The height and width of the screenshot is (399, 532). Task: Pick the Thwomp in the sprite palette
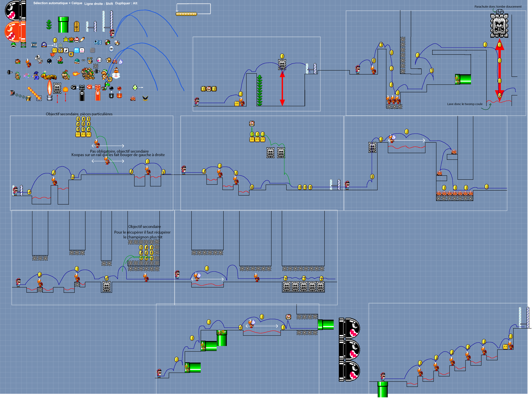click(57, 88)
